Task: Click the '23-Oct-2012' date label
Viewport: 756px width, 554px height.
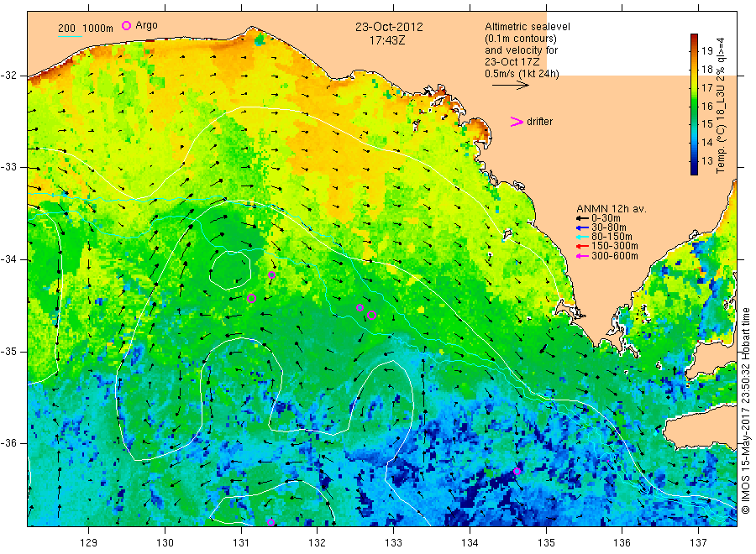Action: 389,27
